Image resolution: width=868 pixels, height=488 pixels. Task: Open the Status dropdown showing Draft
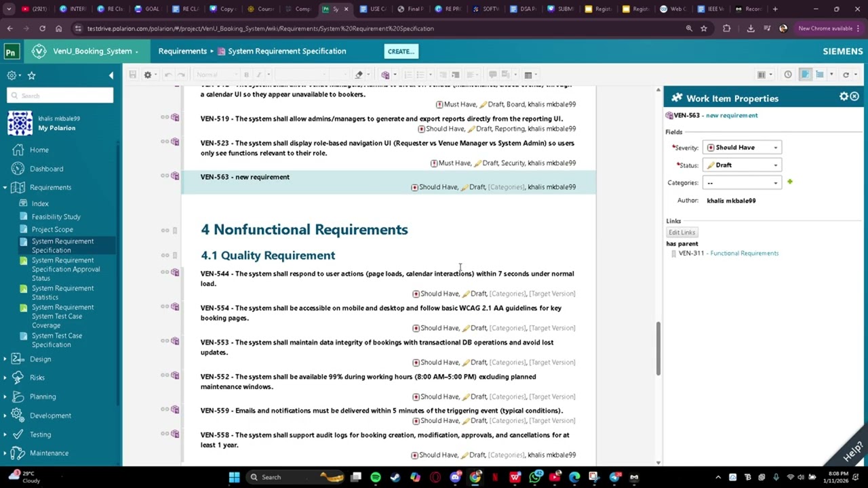click(x=742, y=165)
